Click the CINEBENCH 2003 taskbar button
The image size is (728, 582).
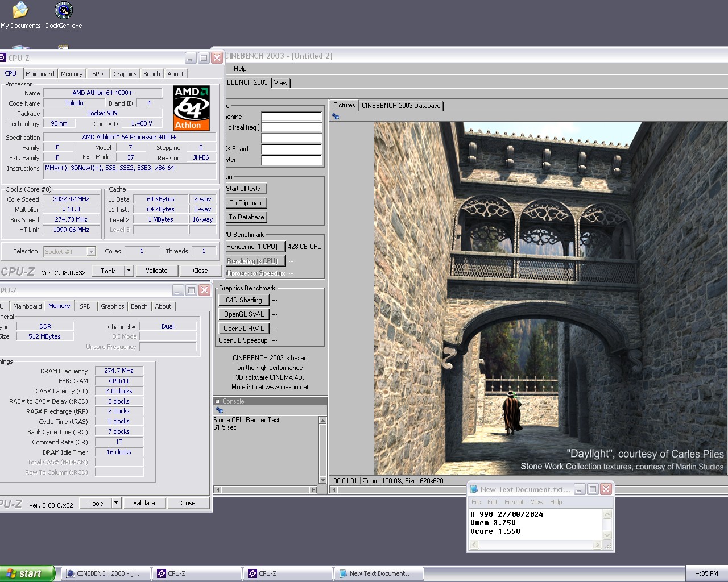(106, 573)
